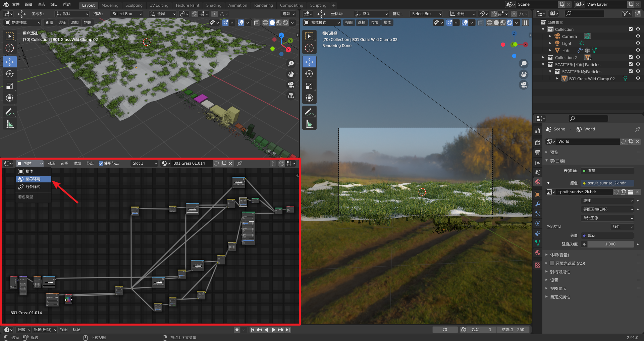The image size is (644, 341).
Task: Select the Move tool in left viewport
Action: [10, 62]
